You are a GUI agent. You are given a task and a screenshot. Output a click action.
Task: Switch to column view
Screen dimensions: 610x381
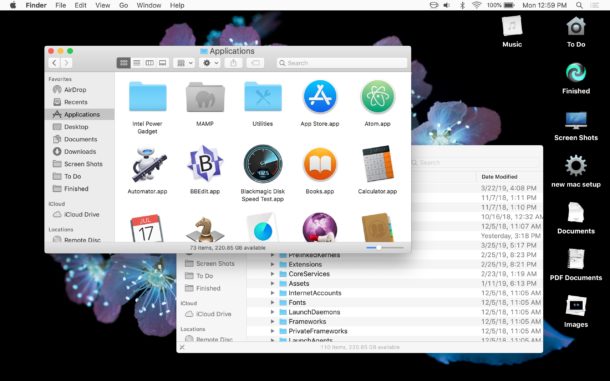tap(149, 63)
